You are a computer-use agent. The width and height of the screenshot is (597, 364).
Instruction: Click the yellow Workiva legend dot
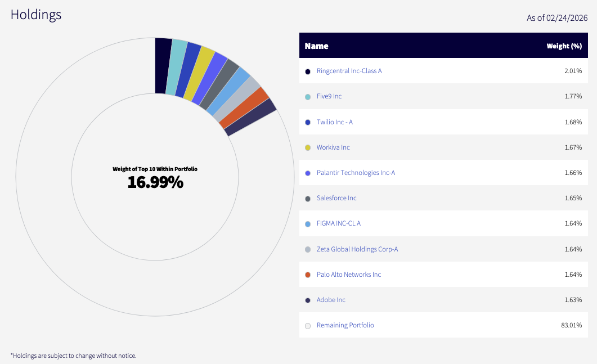(308, 148)
